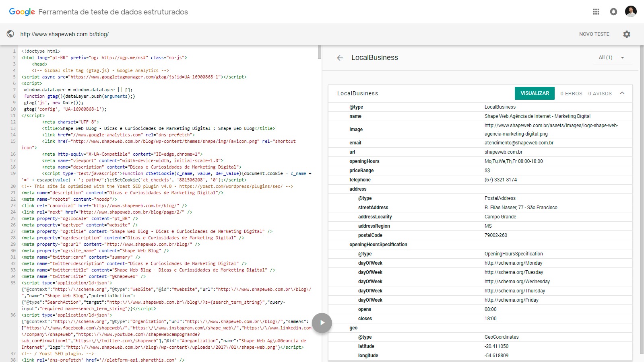
Task: Click the url value shapeweb.com.br
Action: point(504,152)
